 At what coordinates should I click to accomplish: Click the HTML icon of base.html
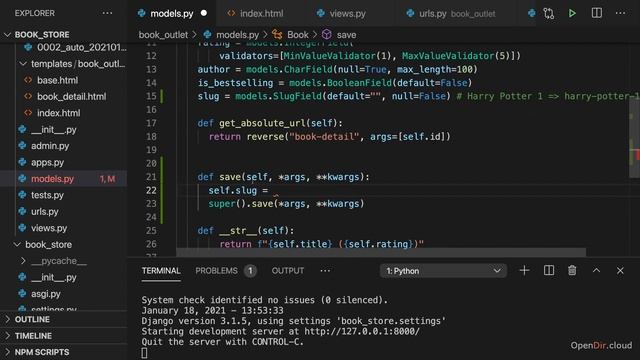click(28, 80)
